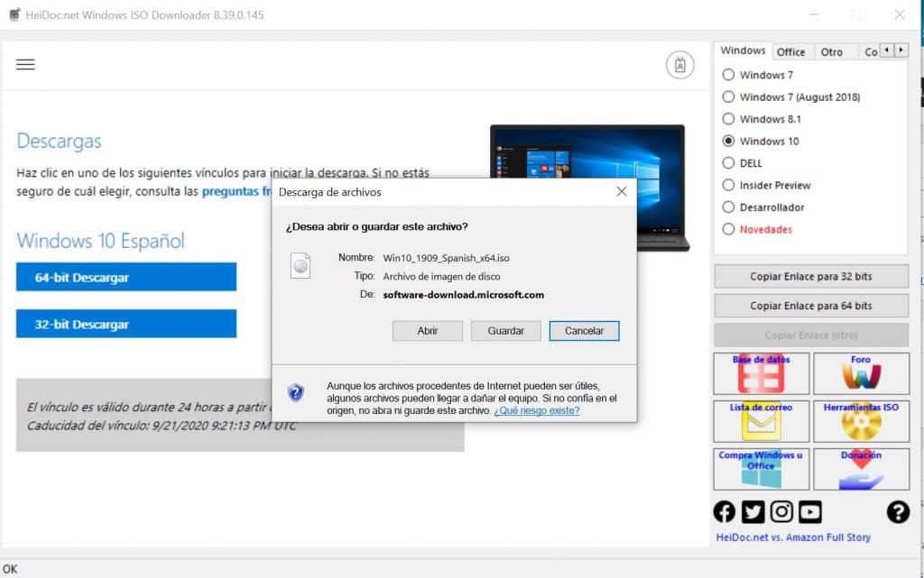Open the hamburger menu
Image resolution: width=924 pixels, height=578 pixels.
pos(25,64)
